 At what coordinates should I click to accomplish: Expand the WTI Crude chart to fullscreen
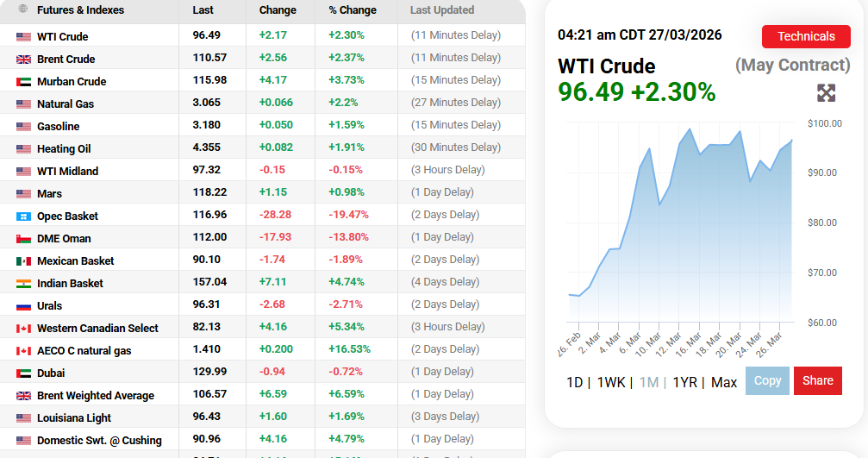pyautogui.click(x=826, y=93)
